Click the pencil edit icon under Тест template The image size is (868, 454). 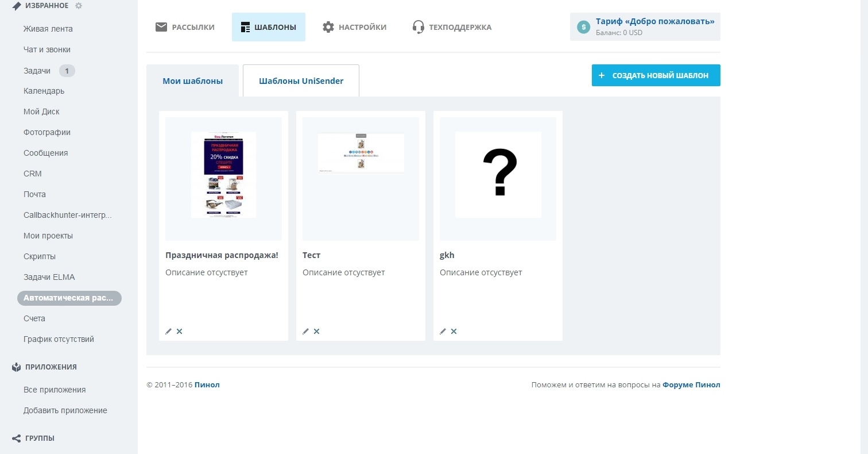click(x=305, y=331)
